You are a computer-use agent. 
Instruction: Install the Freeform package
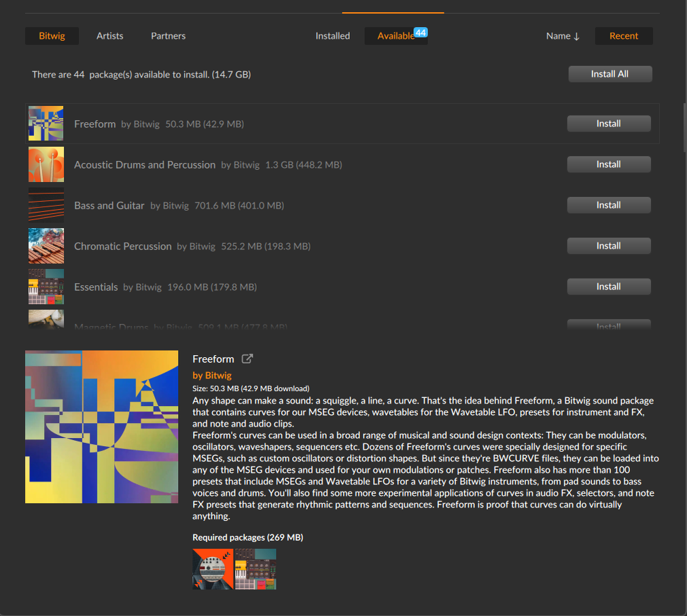(x=609, y=124)
